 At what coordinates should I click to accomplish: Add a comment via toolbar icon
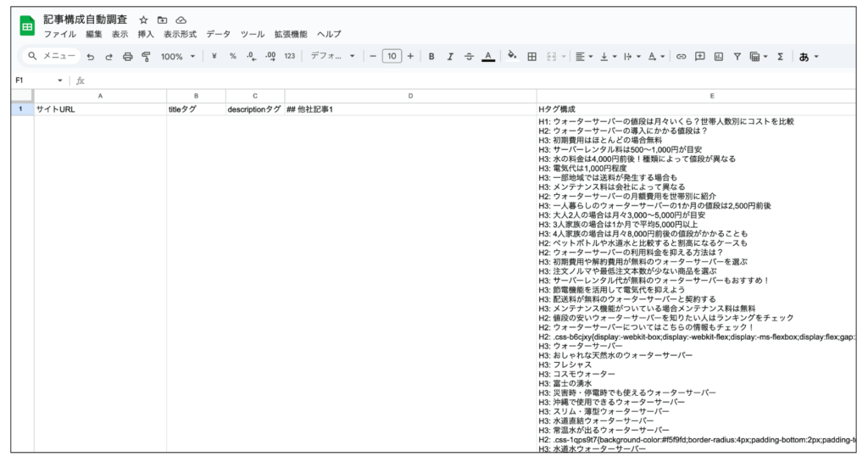(699, 57)
